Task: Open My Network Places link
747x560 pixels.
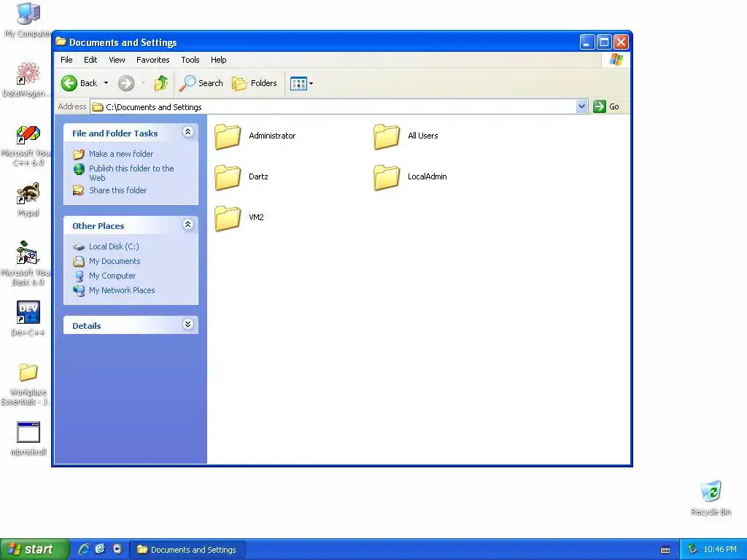Action: (x=122, y=290)
